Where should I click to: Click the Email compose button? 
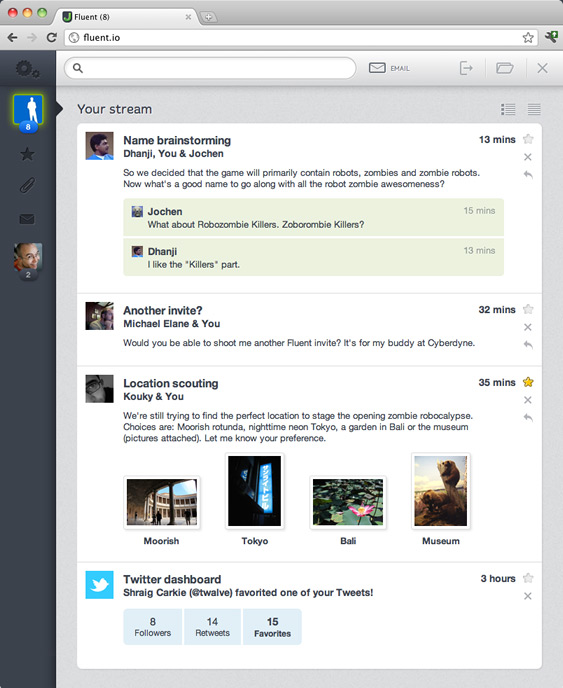pyautogui.click(x=389, y=68)
